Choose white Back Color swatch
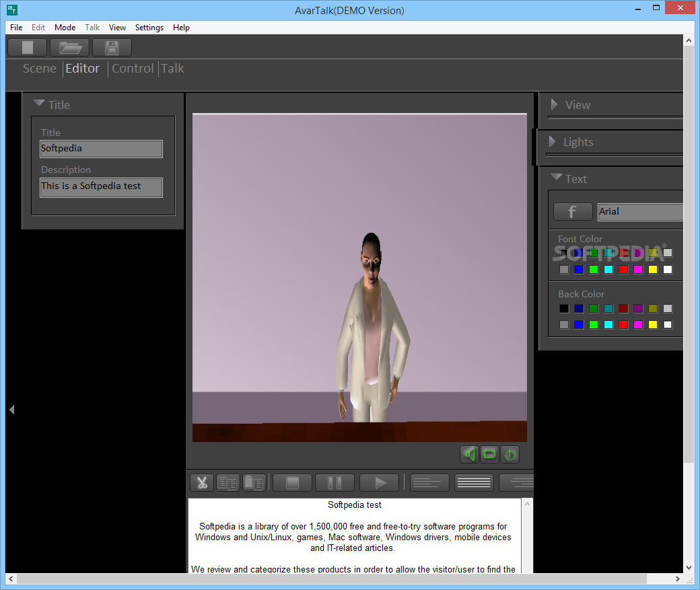This screenshot has height=590, width=700. pos(668,324)
